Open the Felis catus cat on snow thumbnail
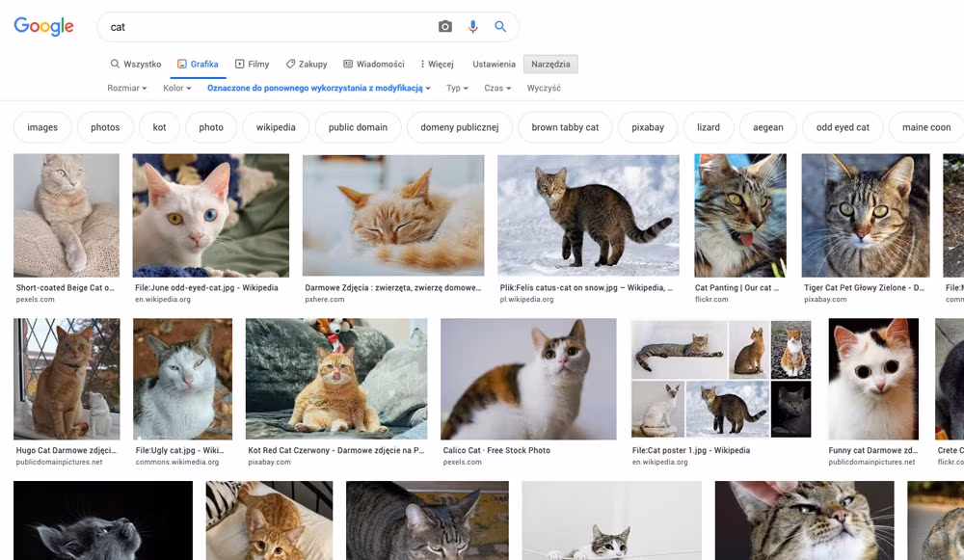The height and width of the screenshot is (560, 964). tap(588, 215)
